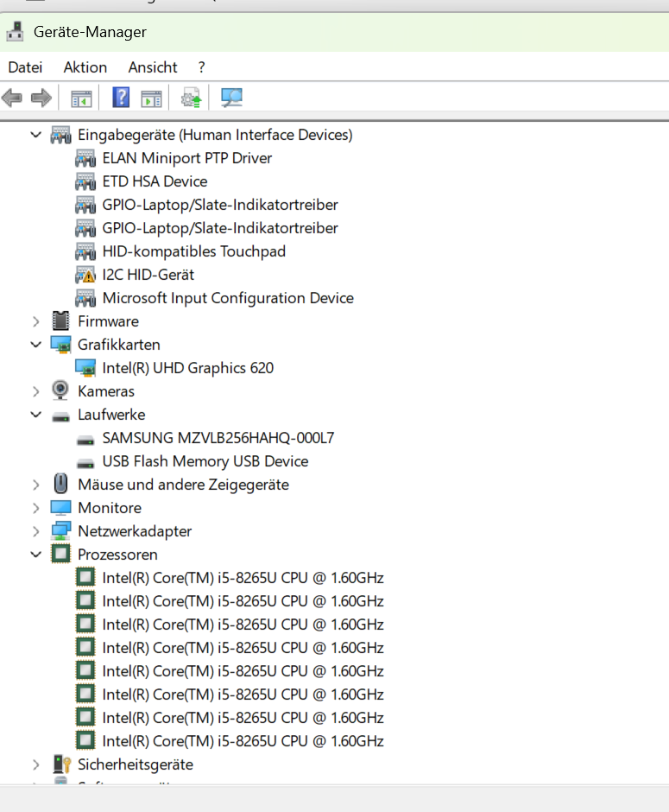The width and height of the screenshot is (669, 812).
Task: Expand the Kameras category
Action: click(35, 391)
